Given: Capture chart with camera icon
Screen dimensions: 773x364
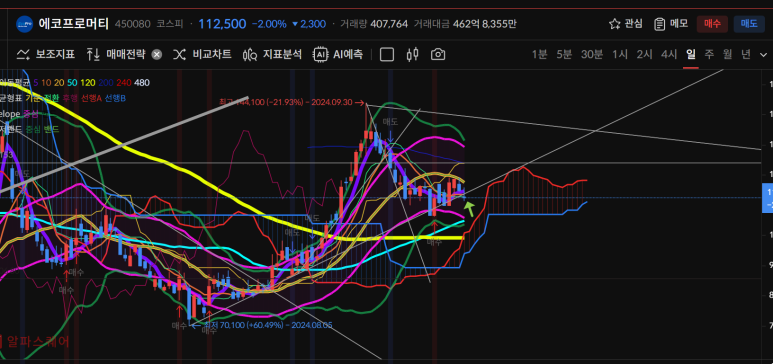Looking at the screenshot, I should (x=438, y=54).
